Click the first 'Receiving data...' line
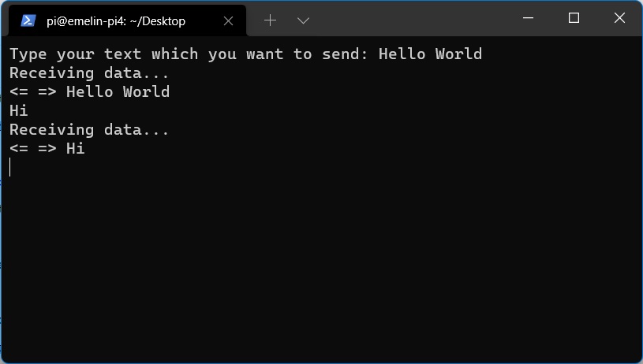The width and height of the screenshot is (643, 364). tap(89, 73)
